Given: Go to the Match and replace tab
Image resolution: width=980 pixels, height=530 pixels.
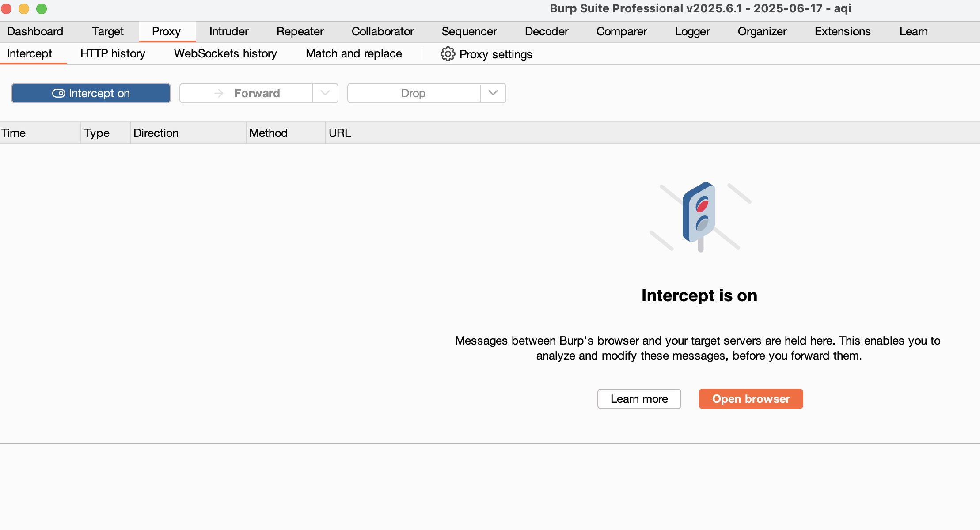Looking at the screenshot, I should (353, 54).
